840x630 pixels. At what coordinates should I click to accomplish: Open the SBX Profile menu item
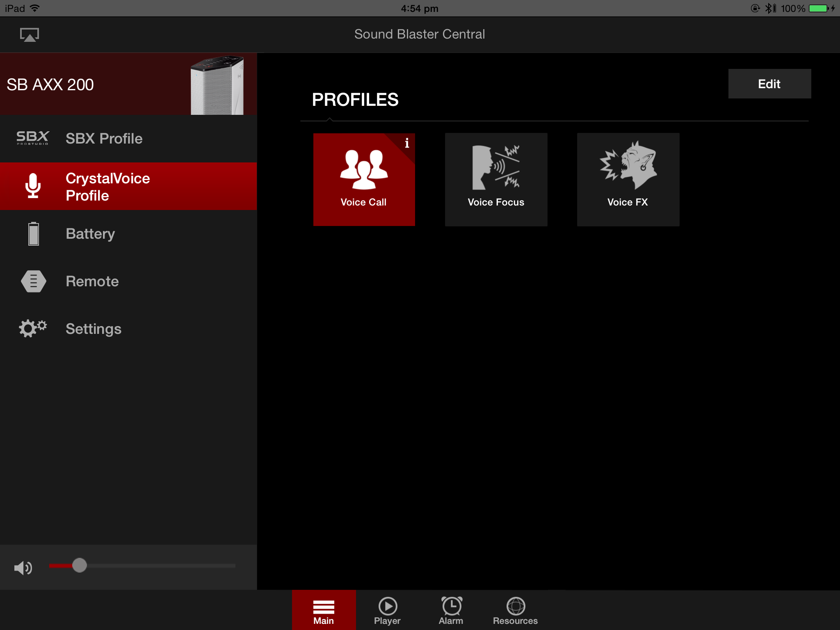click(104, 139)
